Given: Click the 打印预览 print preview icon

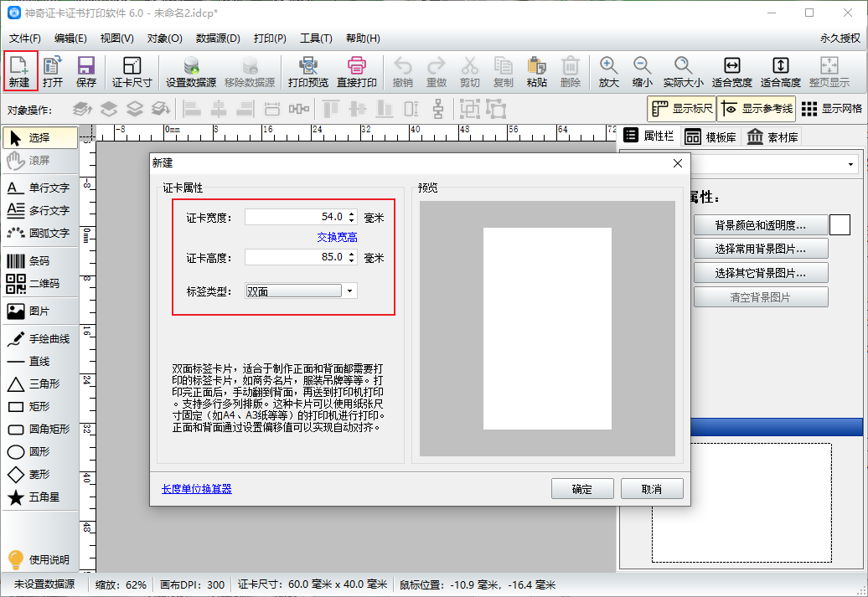Looking at the screenshot, I should 307,71.
